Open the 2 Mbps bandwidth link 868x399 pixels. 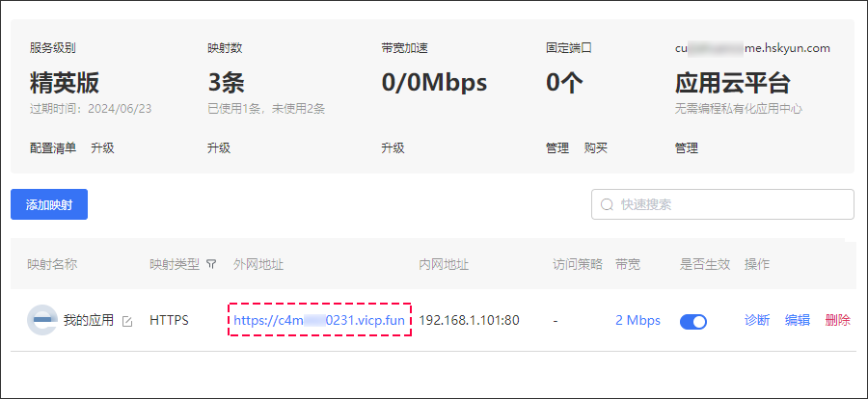(637, 320)
